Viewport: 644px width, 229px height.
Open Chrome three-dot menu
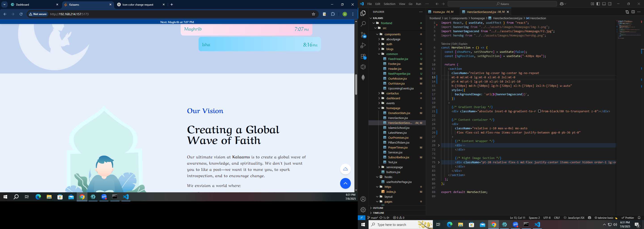pos(353,14)
